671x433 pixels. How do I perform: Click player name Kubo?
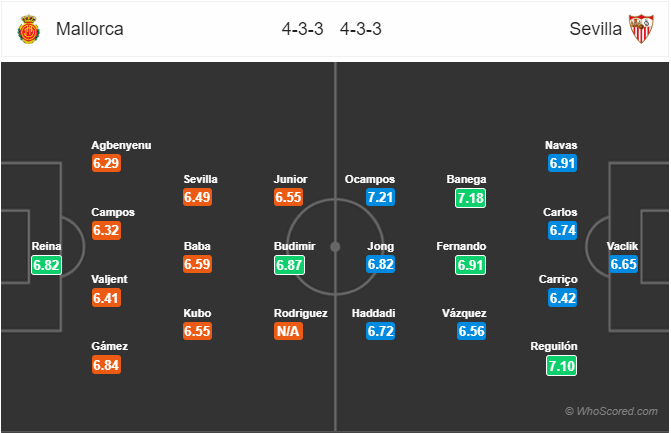point(197,313)
